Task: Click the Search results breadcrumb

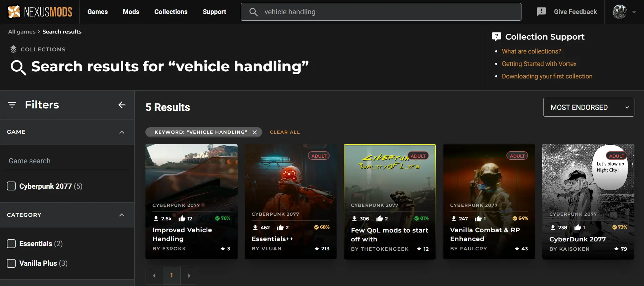Action: coord(62,32)
